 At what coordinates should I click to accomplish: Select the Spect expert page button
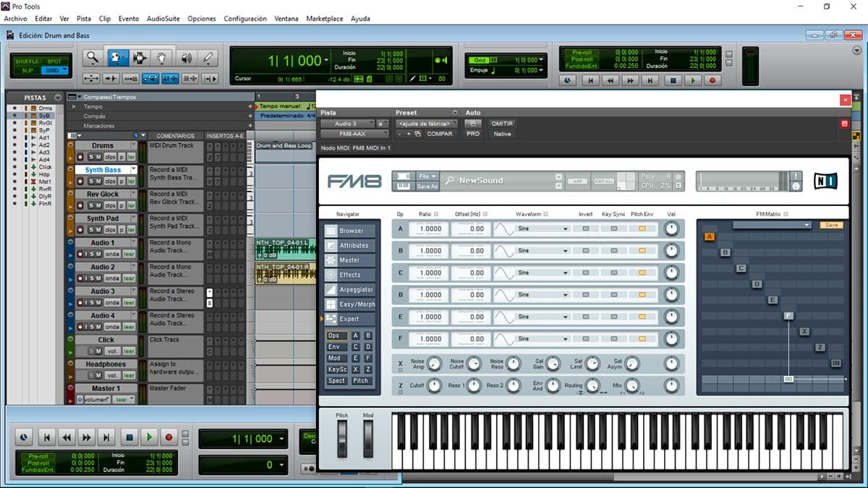point(336,380)
